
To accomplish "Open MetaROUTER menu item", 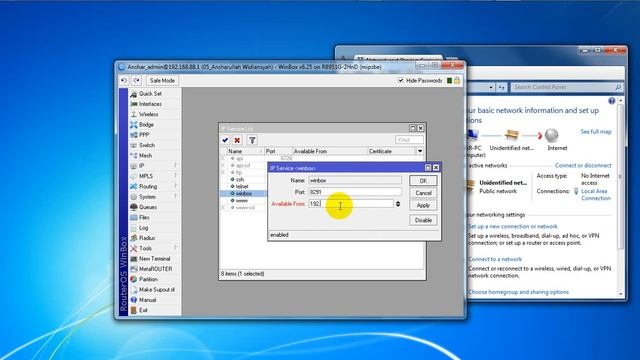I will point(155,269).
